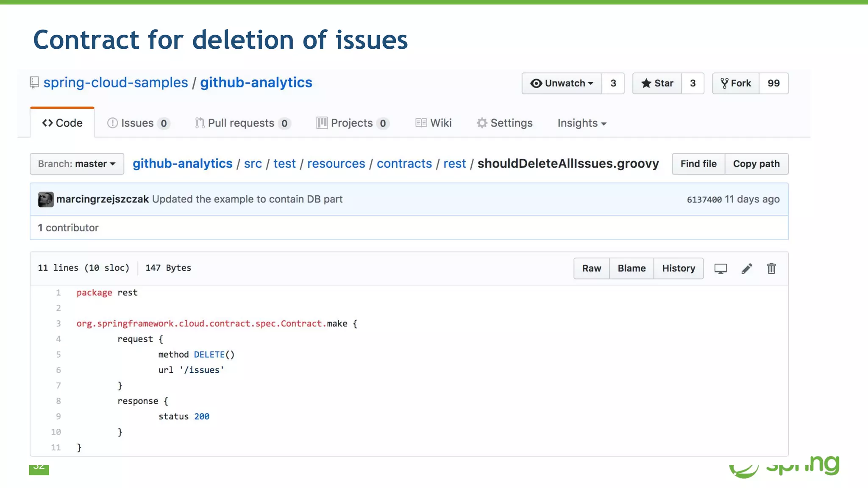This screenshot has width=868, height=488.
Task: Open Blame view
Action: tap(632, 269)
